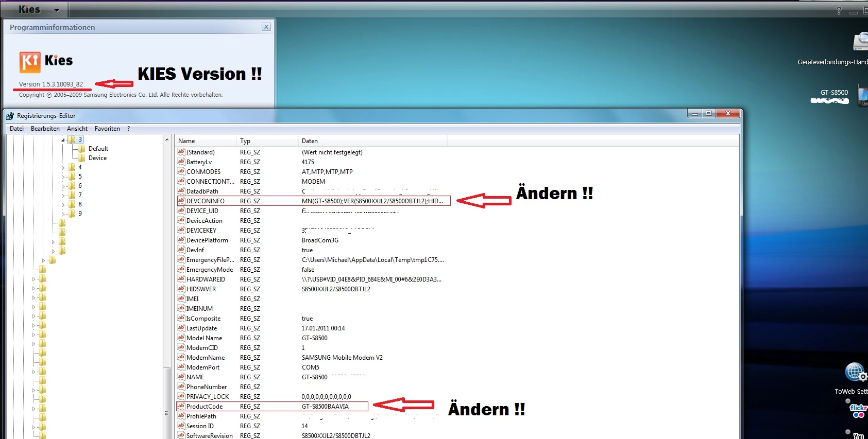Click the flickr icon on the right edge
868x439 pixels.
(x=858, y=411)
